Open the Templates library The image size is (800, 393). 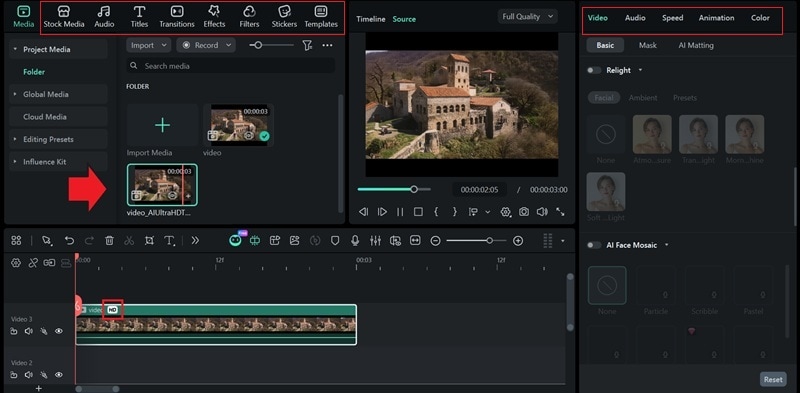[321, 17]
